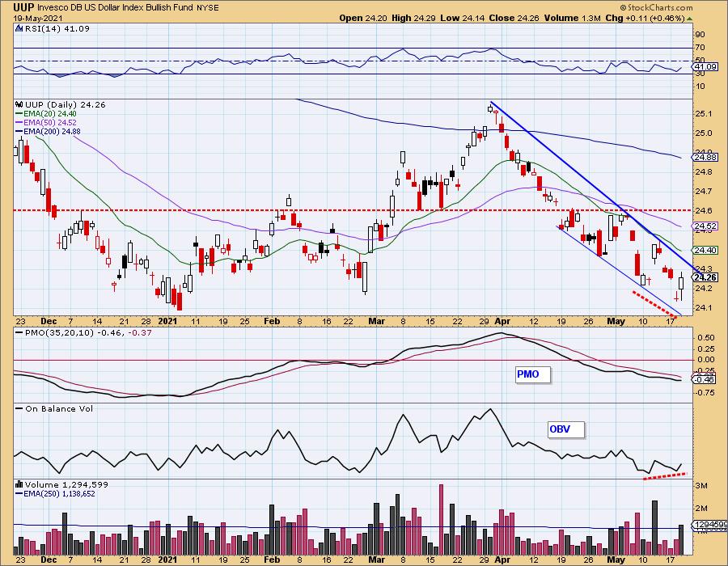Click the UUP (Daily) 24.26 legend

66,104
